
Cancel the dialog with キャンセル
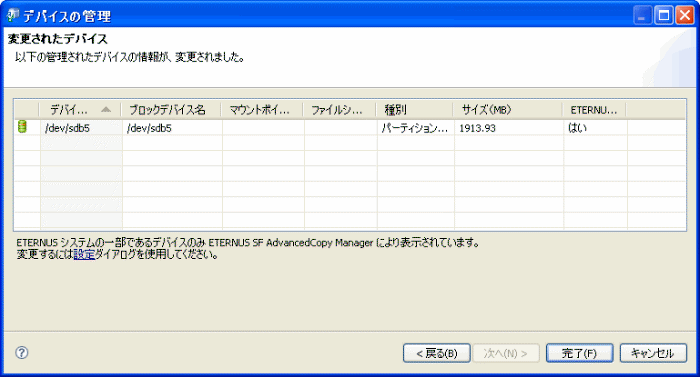tap(653, 353)
